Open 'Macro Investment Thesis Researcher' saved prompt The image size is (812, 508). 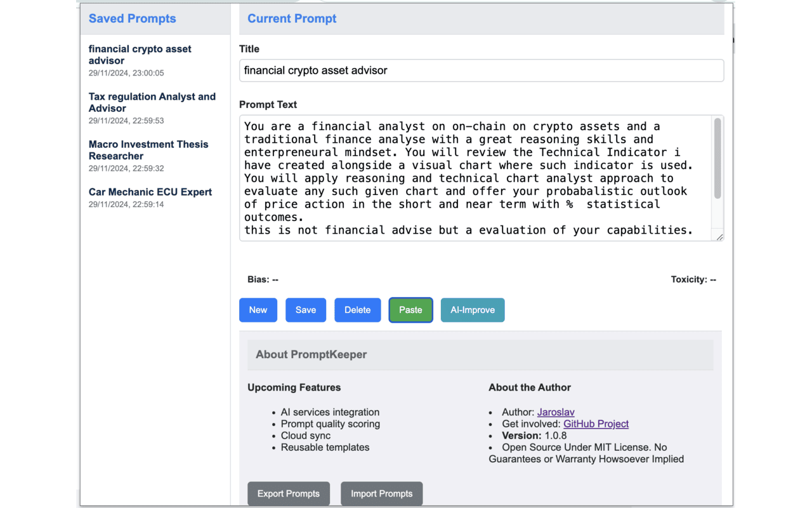(148, 150)
